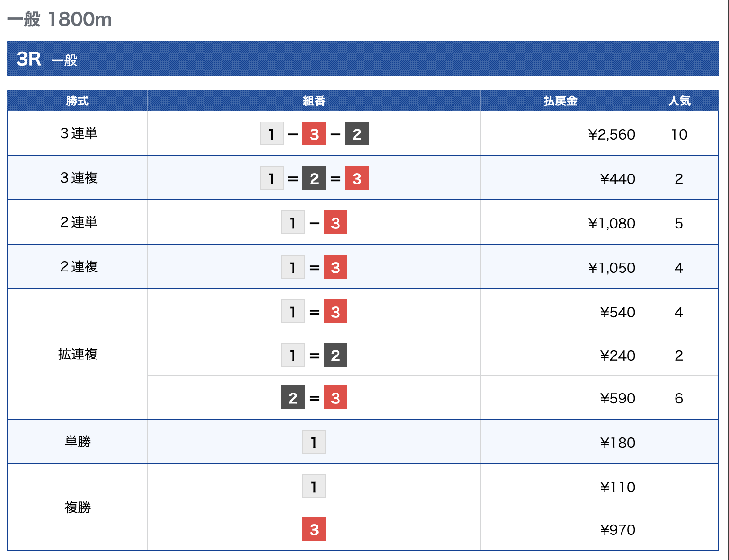Click the 払戻金 column header
The width and height of the screenshot is (729, 560).
coord(560,101)
